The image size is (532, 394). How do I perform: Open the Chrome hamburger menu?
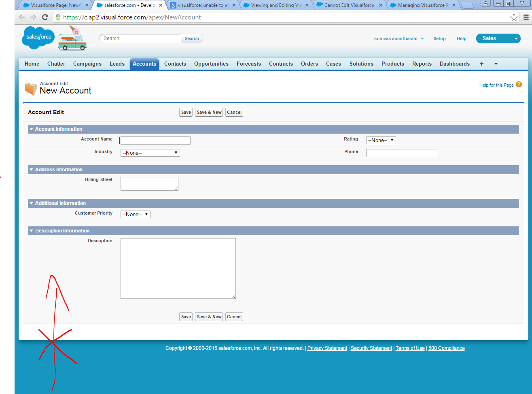click(x=526, y=17)
